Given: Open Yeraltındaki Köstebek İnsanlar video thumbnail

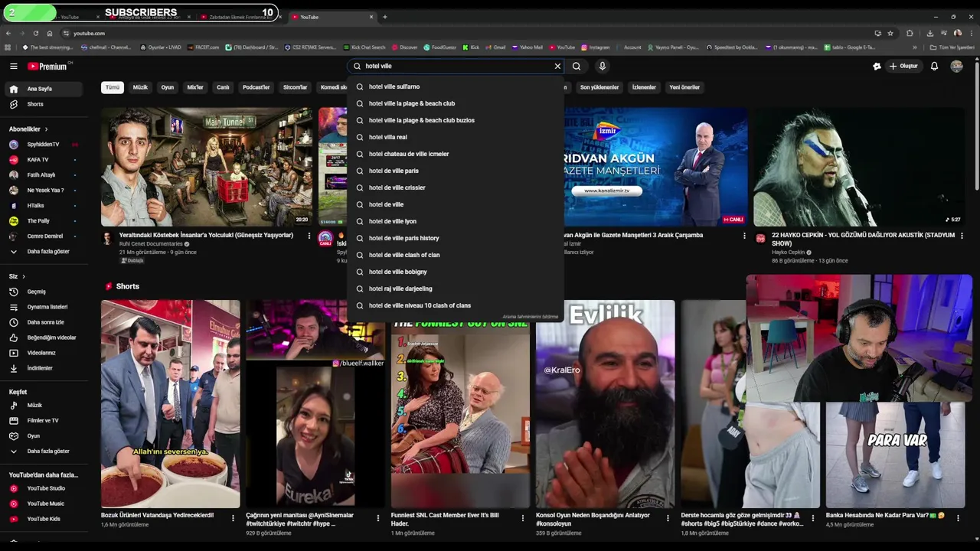Looking at the screenshot, I should (x=207, y=167).
